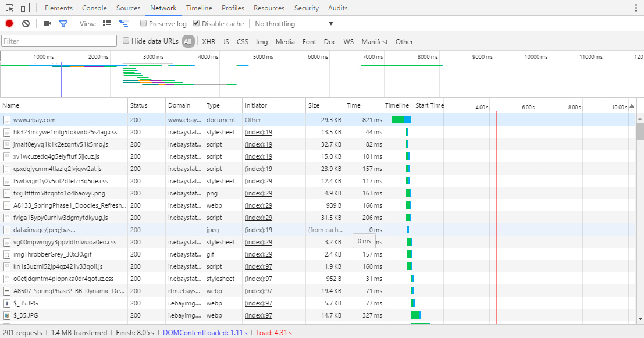
Task: Select the inspect element cursor icon
Action: pos(9,8)
